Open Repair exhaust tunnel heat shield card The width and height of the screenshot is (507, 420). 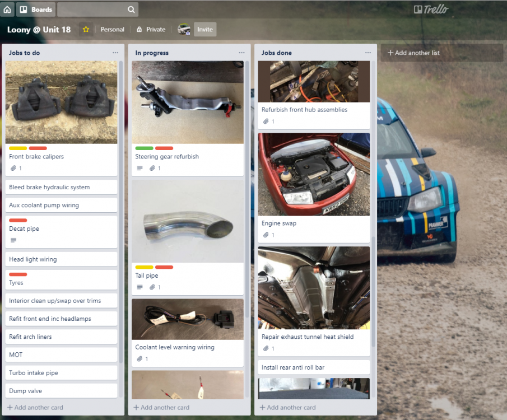pos(314,301)
